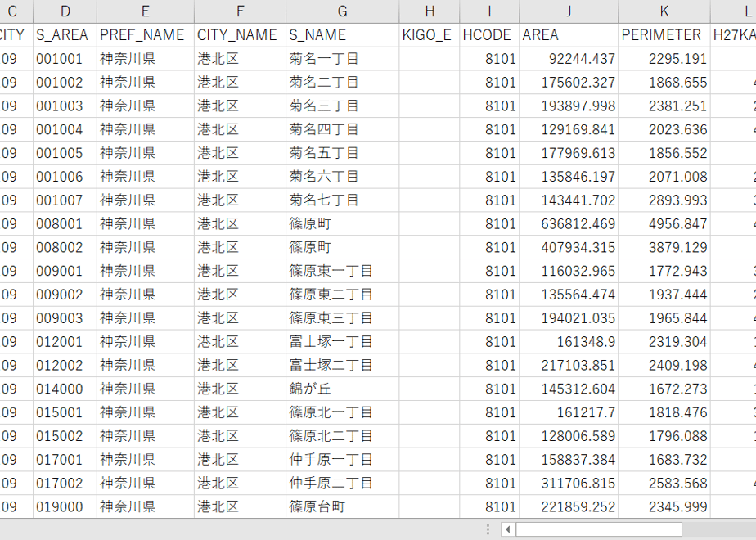
Task: Select the CITY_NAME header cell
Action: click(x=240, y=35)
